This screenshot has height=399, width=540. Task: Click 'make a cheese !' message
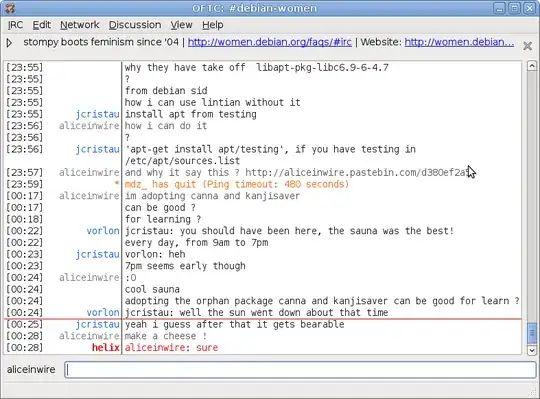165,336
